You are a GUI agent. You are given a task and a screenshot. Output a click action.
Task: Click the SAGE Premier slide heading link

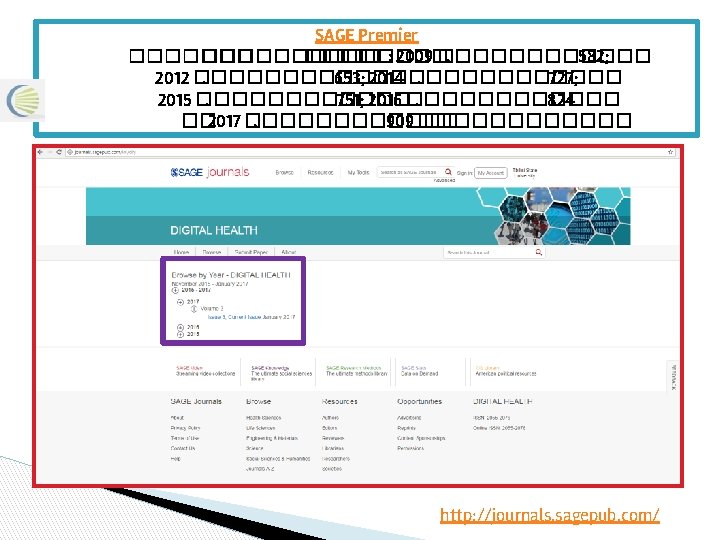(x=366, y=35)
